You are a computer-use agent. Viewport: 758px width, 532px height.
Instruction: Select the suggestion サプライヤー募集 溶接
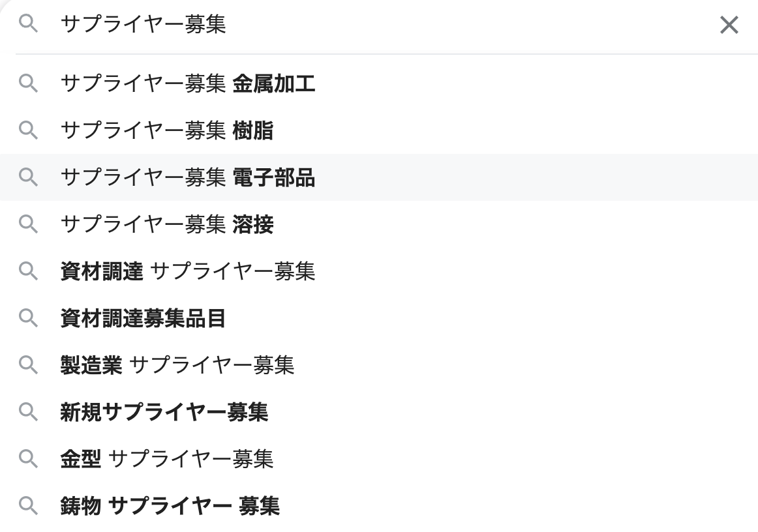coord(167,225)
